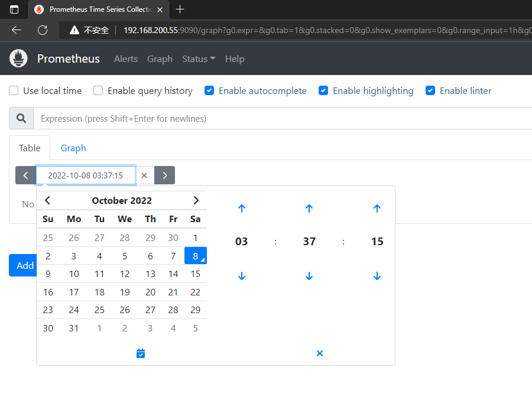This screenshot has height=397, width=532.
Task: Select October 23 in the calendar
Action: (48, 310)
